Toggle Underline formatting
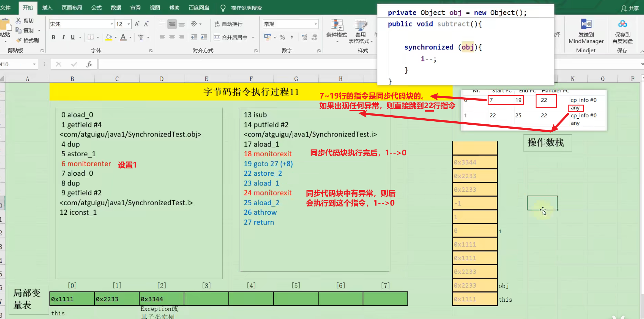This screenshot has height=319, width=644. [x=73, y=37]
